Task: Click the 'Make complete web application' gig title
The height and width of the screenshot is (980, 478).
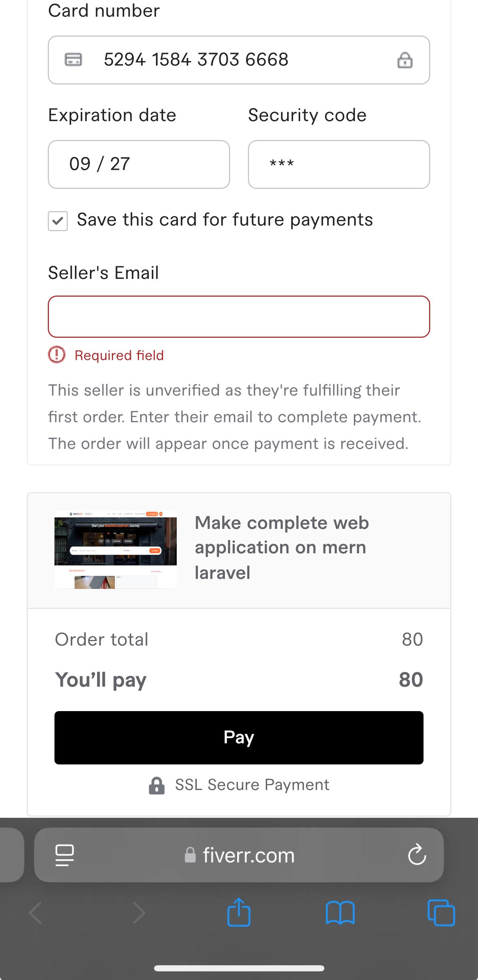Action: click(282, 547)
